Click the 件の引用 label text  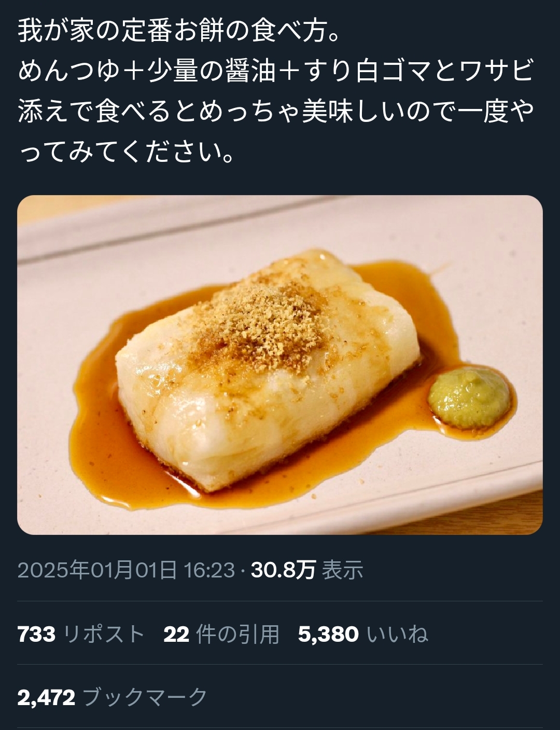pyautogui.click(x=238, y=634)
